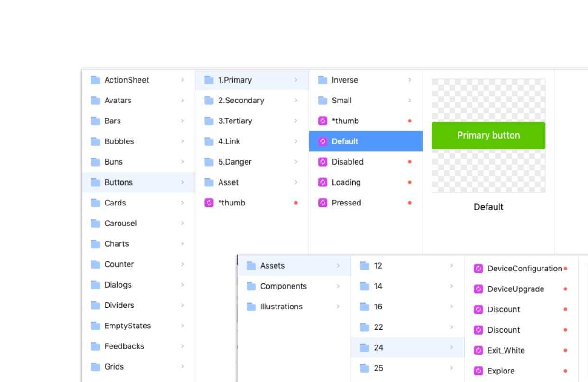Click the symbol icon beside DeviceUpgrade
This screenshot has height=382, width=588.
coord(478,289)
